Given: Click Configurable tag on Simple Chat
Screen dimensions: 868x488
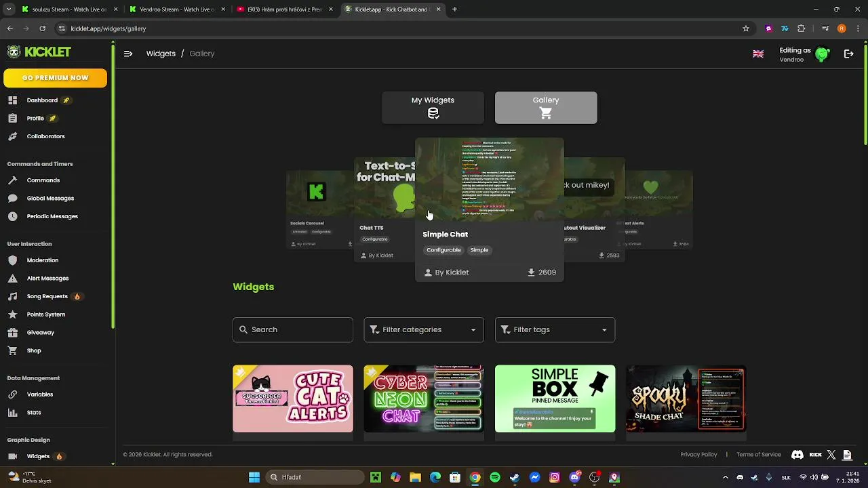Looking at the screenshot, I should click(443, 250).
